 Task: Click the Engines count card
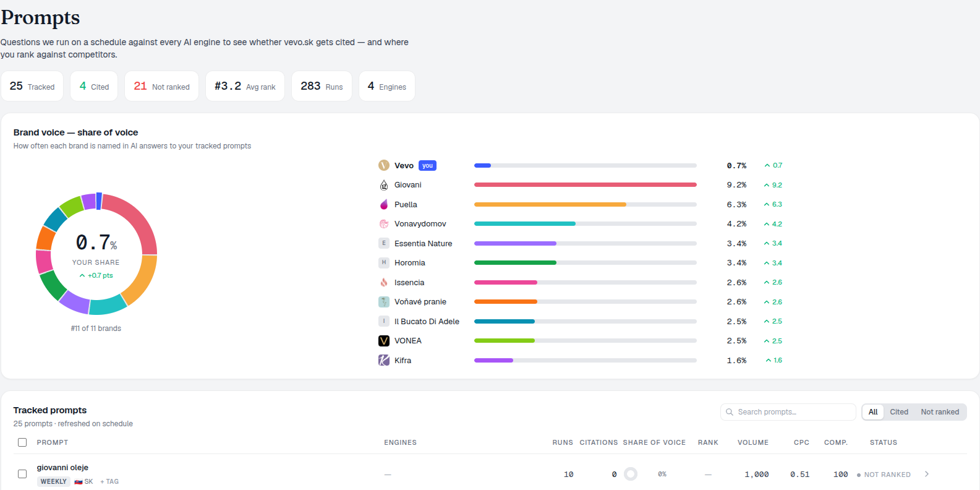(387, 86)
